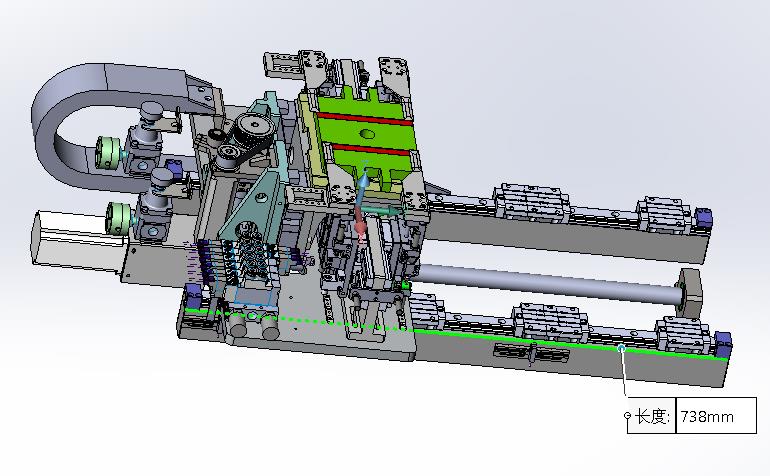Select the 738mm value in the callout

point(707,417)
